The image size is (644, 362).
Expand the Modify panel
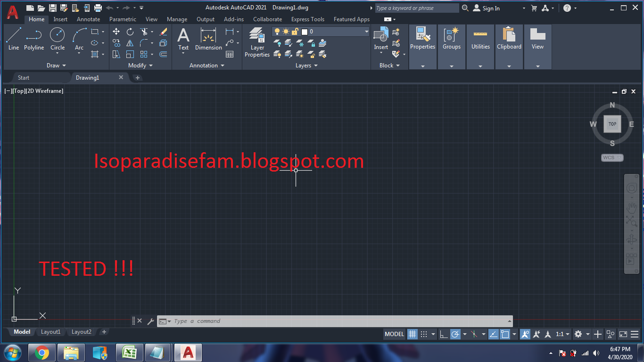click(x=140, y=66)
